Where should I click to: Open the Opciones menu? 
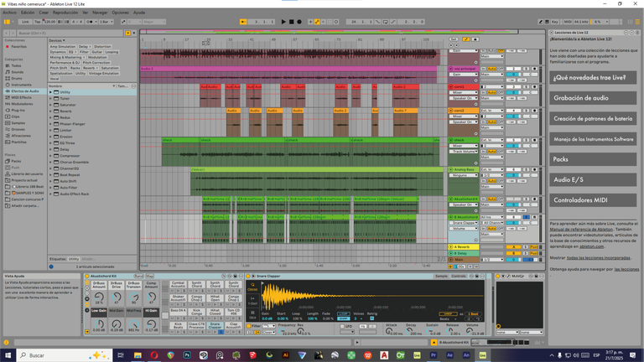[x=121, y=13]
